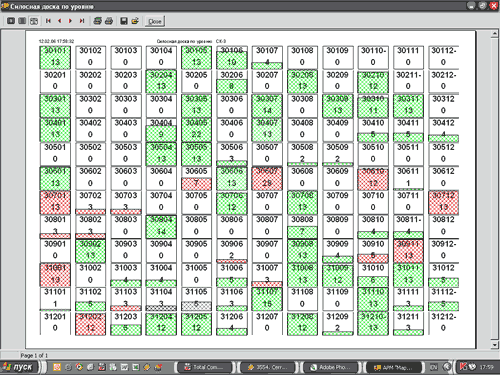The height and width of the screenshot is (375, 500).
Task: Open the printer setup icon
Action: tap(97, 21)
